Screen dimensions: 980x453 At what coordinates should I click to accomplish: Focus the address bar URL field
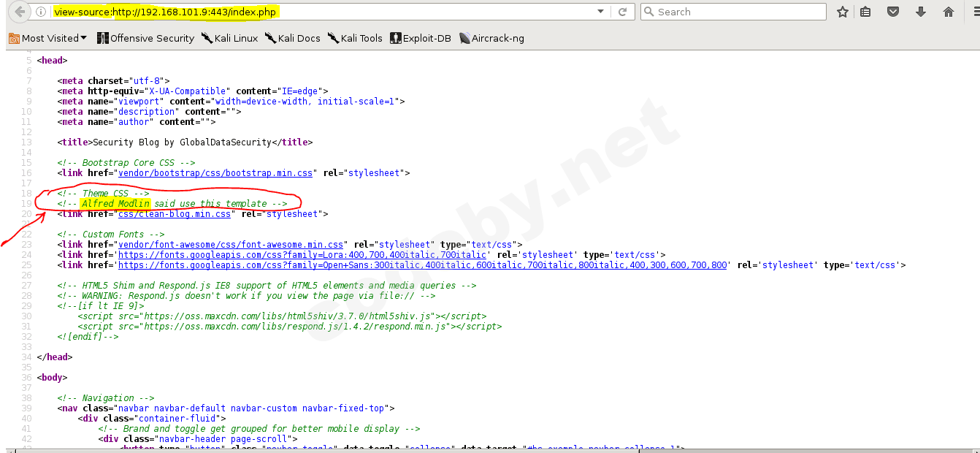click(x=321, y=12)
